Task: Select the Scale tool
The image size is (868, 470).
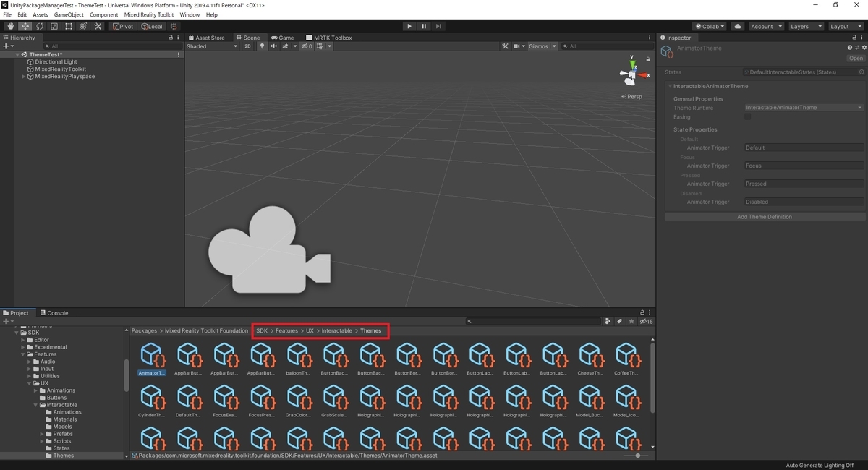Action: coord(54,26)
